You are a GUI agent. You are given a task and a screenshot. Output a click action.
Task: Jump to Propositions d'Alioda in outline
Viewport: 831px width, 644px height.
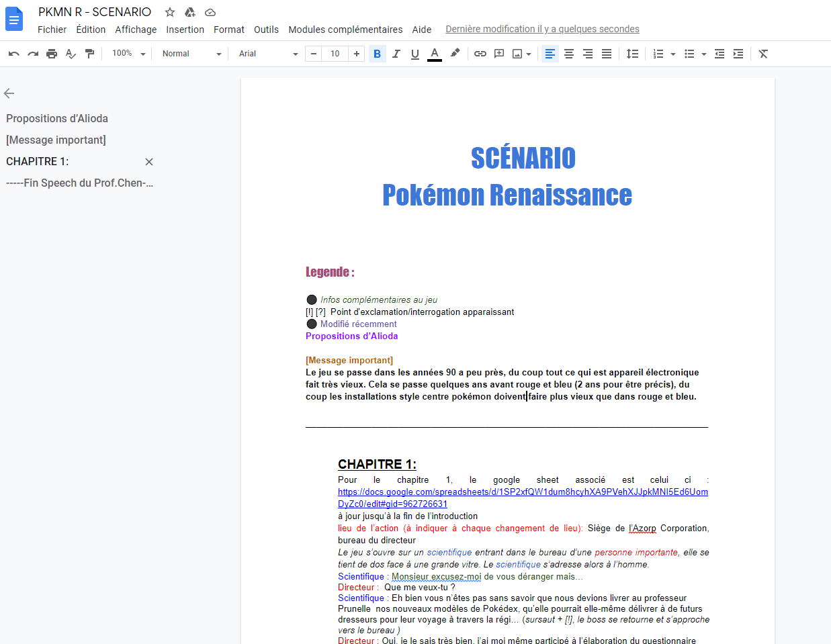point(57,118)
